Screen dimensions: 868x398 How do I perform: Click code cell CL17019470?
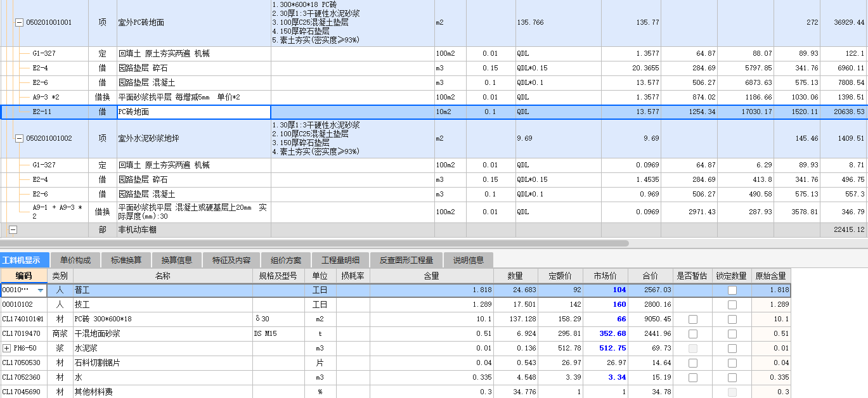tap(23, 333)
